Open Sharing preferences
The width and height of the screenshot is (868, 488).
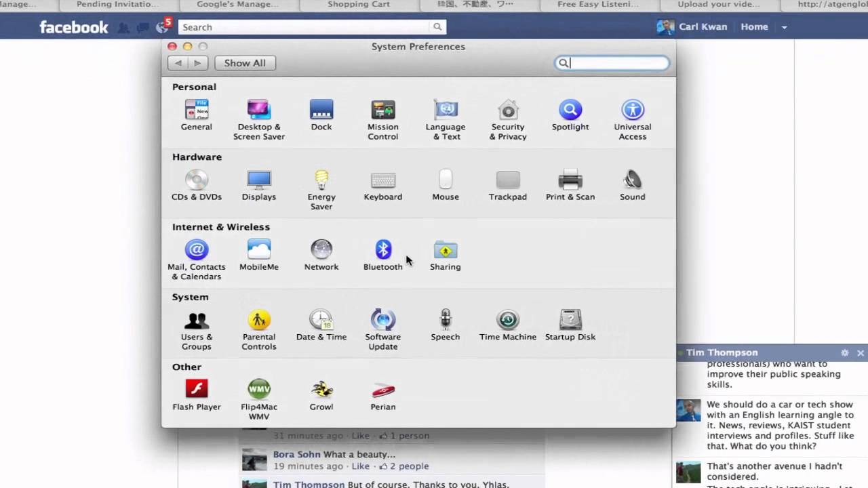[446, 255]
